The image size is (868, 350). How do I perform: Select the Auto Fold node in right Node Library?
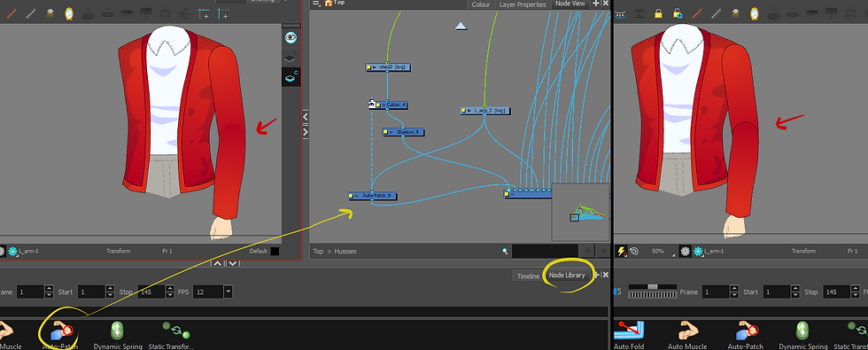tap(629, 335)
